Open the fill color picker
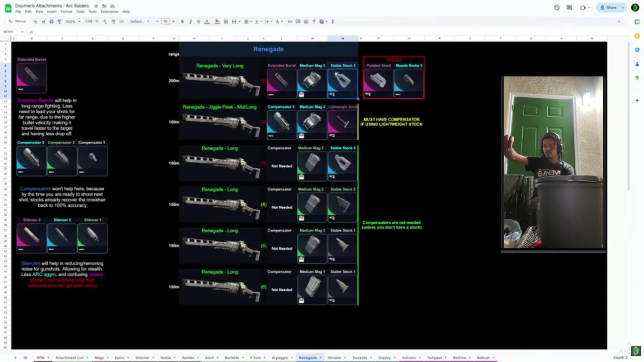The image size is (644, 362). pos(217,22)
